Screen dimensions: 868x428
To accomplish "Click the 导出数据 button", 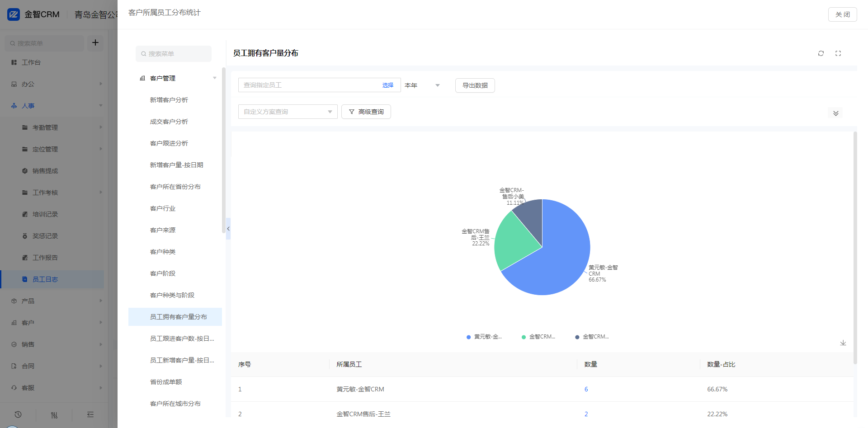I will tap(475, 85).
